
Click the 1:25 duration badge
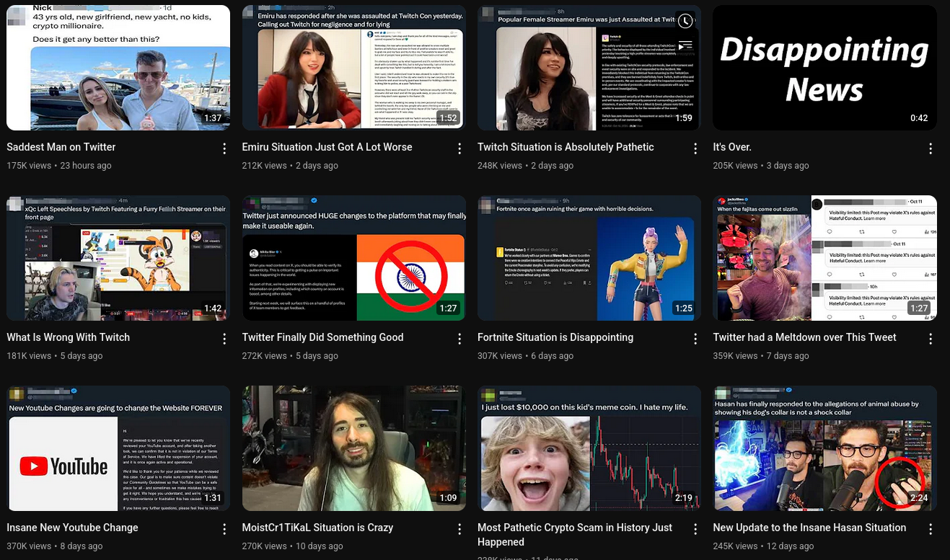(684, 308)
